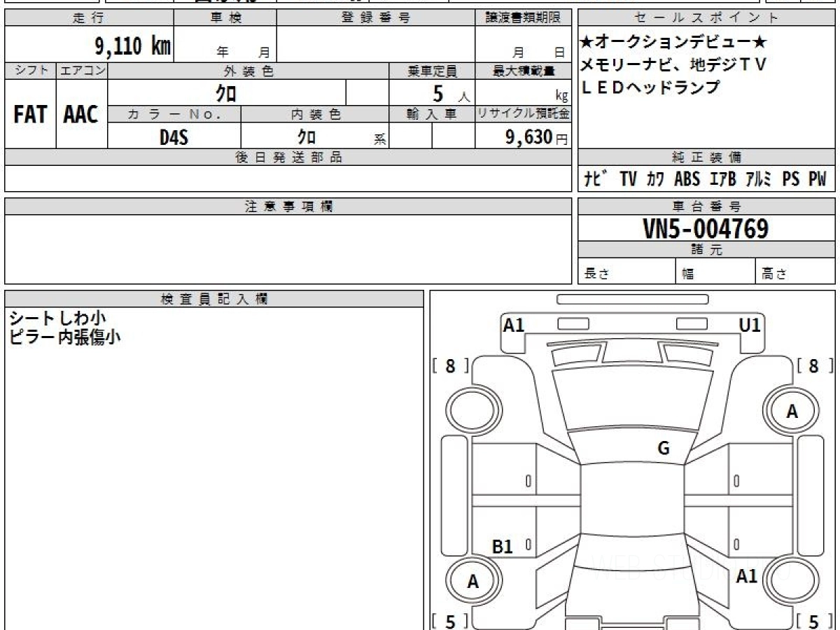Image resolution: width=840 pixels, height=630 pixels.
Task: Click the シフト header cell
Action: (x=30, y=71)
